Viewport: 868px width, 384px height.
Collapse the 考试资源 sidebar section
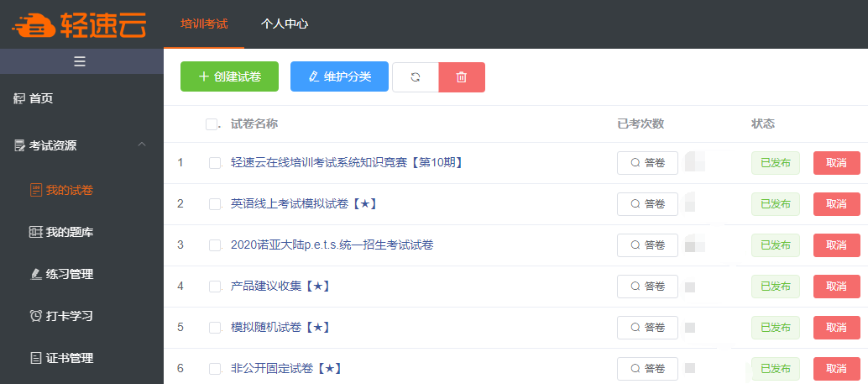point(142,145)
